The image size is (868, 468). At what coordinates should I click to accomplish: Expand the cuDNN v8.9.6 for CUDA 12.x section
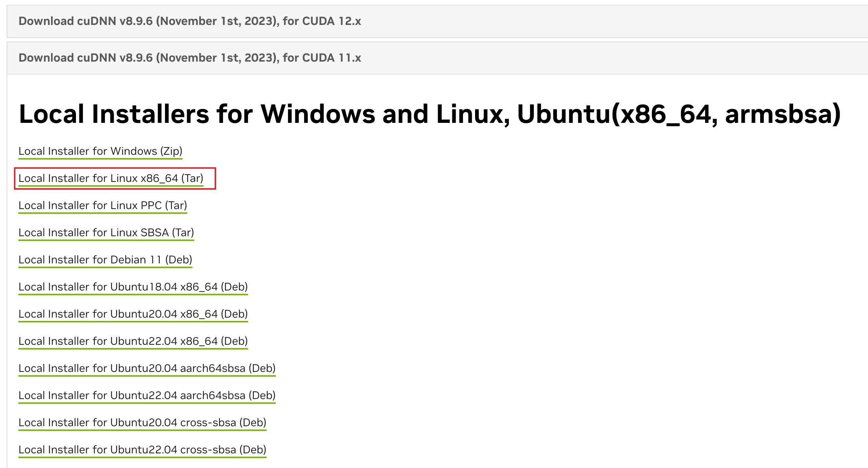pyautogui.click(x=190, y=21)
